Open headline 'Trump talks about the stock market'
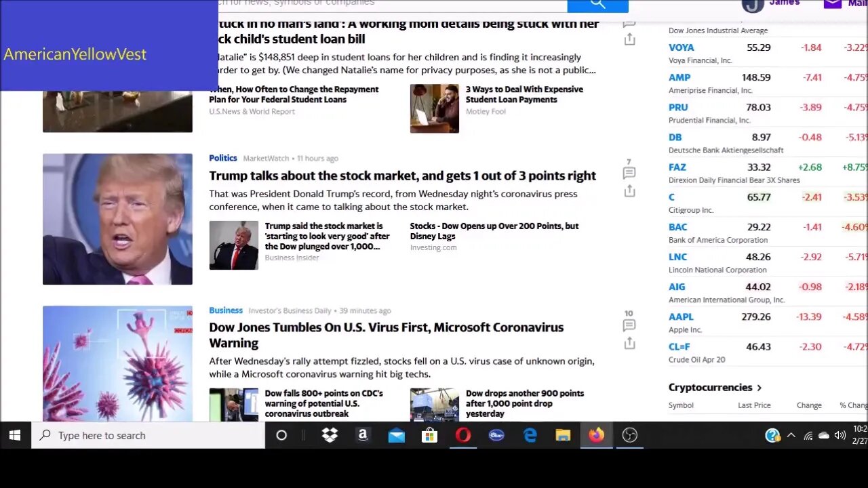This screenshot has height=488, width=868. point(402,176)
